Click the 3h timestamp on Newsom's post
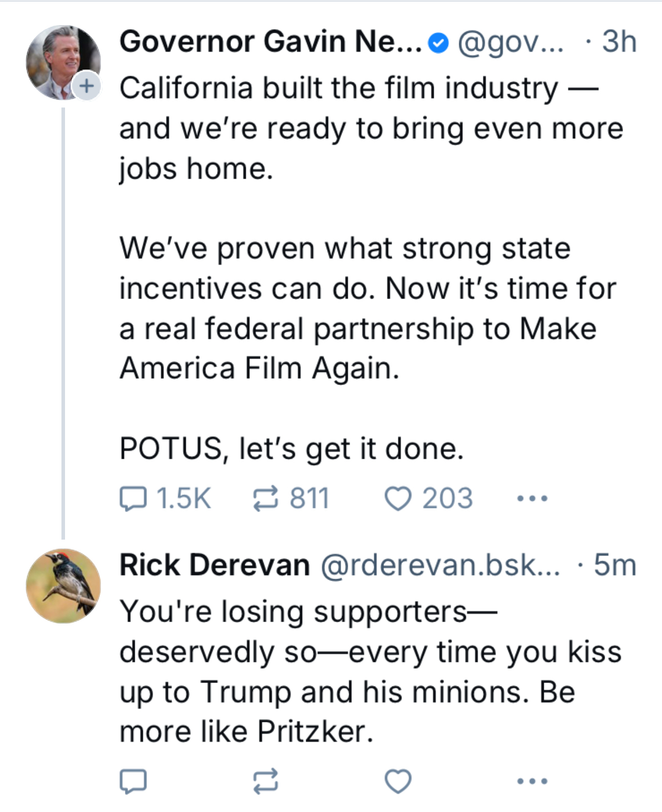Viewport: 662px width, 812px height. tap(619, 41)
